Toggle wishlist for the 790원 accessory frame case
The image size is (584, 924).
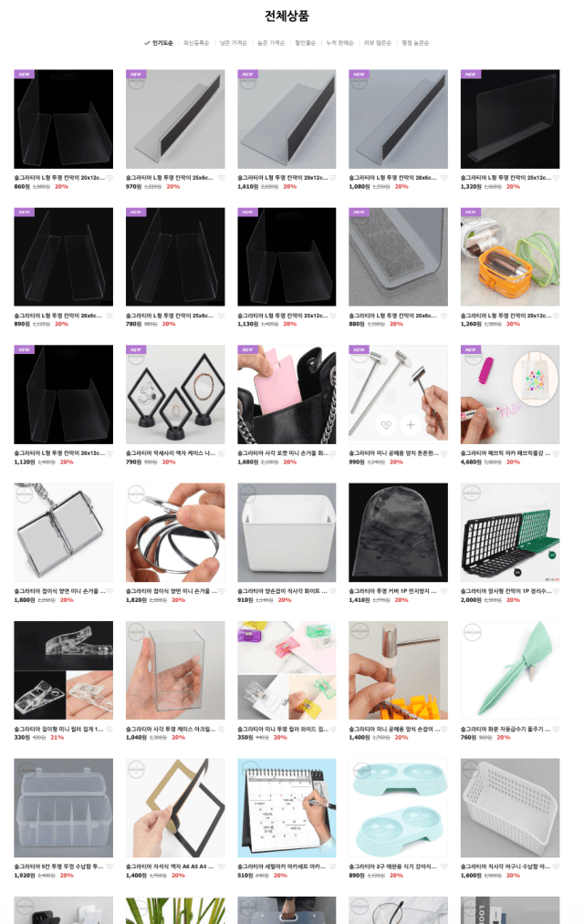[x=221, y=453]
